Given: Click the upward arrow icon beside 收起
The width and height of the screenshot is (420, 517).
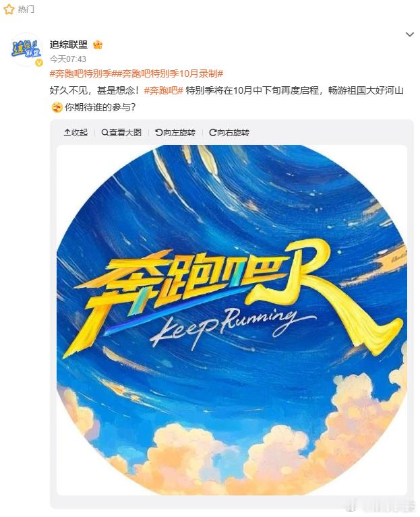Looking at the screenshot, I should point(67,133).
